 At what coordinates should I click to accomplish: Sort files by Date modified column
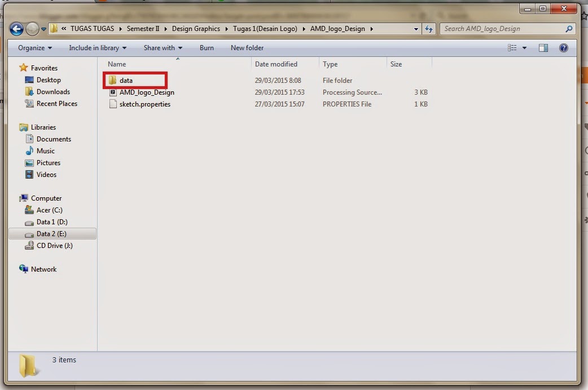(x=276, y=64)
